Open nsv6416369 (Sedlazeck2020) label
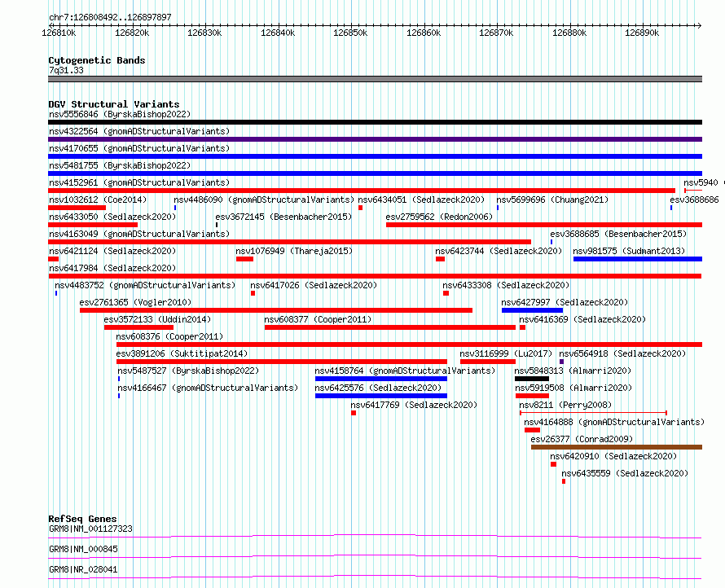 tap(582, 319)
